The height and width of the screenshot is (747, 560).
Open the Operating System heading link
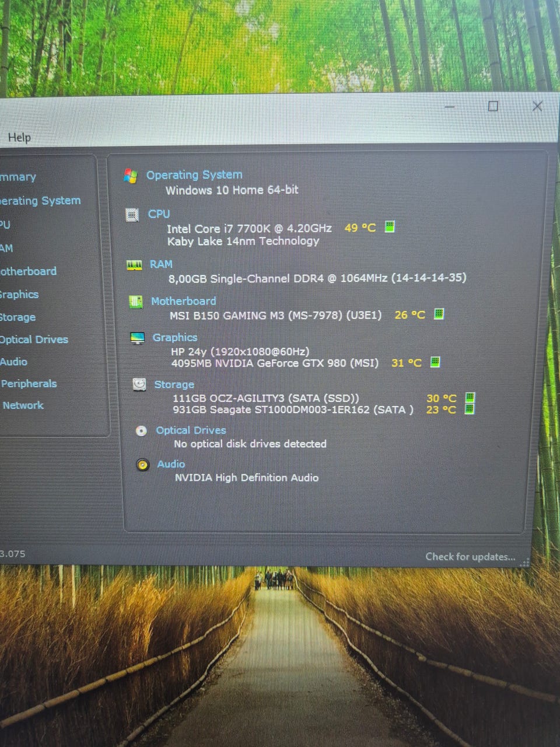(x=194, y=174)
